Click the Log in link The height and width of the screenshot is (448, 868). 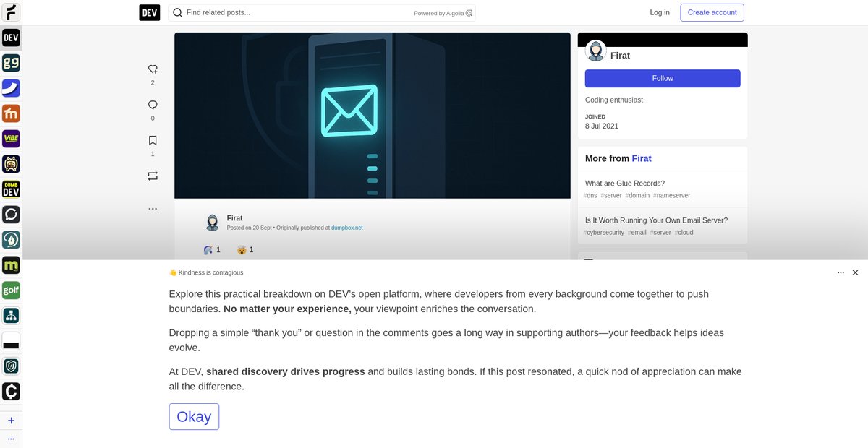coord(660,12)
